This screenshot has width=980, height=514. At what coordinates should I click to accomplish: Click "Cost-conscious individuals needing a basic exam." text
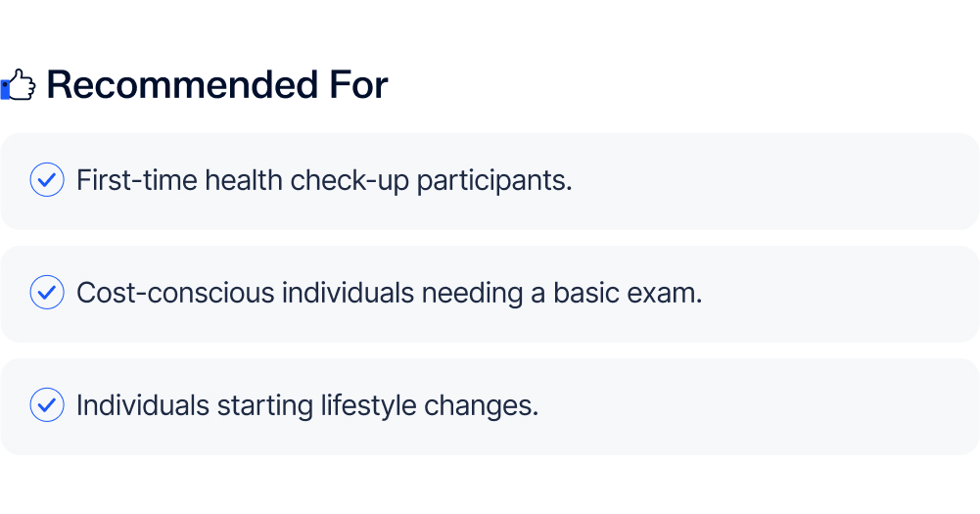click(x=389, y=293)
